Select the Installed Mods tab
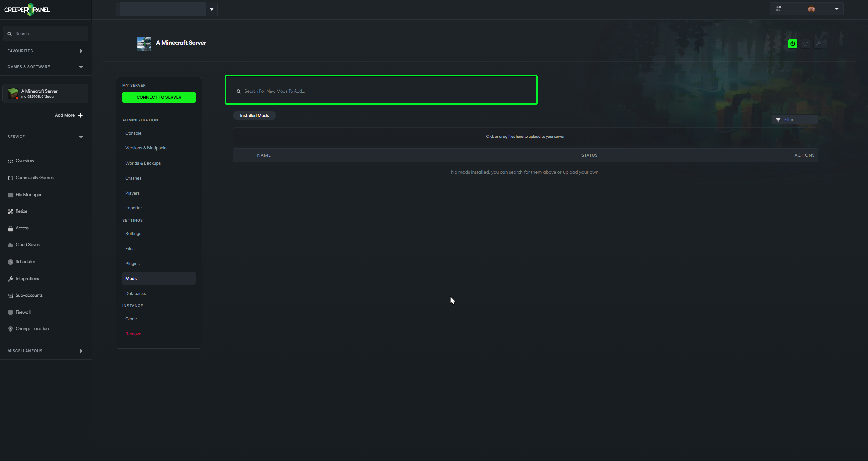The image size is (868, 461). pyautogui.click(x=254, y=116)
